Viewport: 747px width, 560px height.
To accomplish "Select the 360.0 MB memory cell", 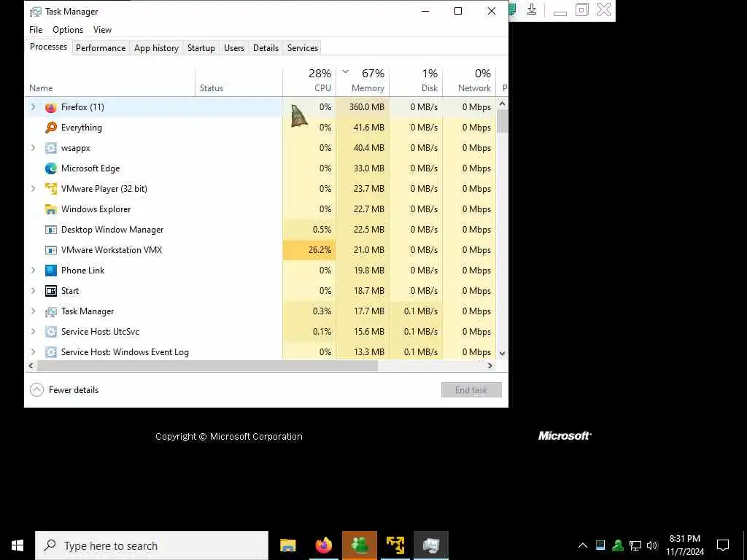I will 363,107.
